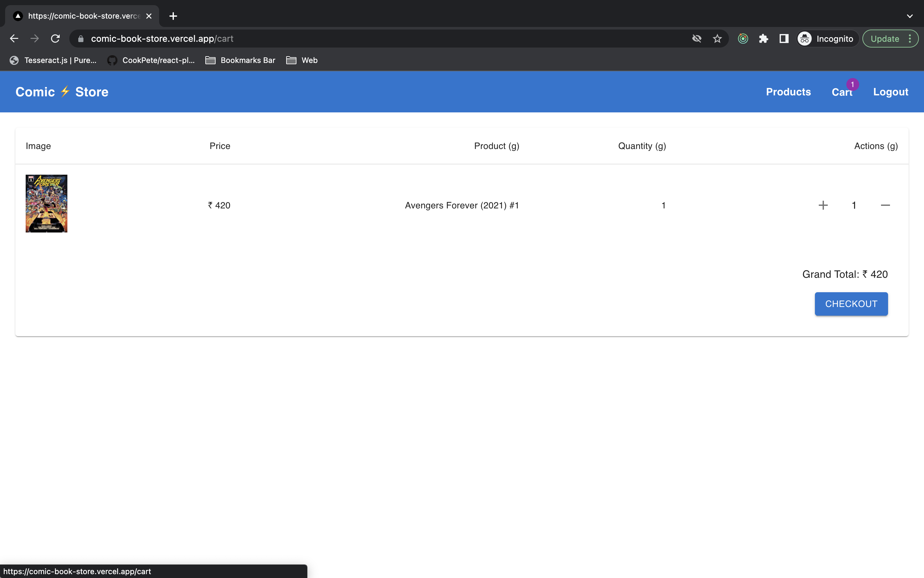Click the green circular extension icon

tap(743, 39)
